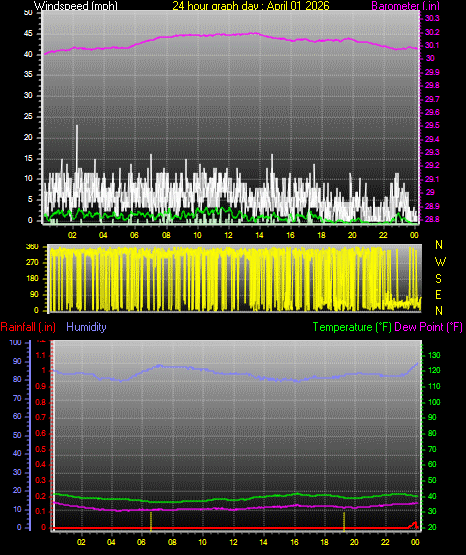The height and width of the screenshot is (555, 466).
Task: Click the Barometer (.in) label
Action: coord(405,6)
